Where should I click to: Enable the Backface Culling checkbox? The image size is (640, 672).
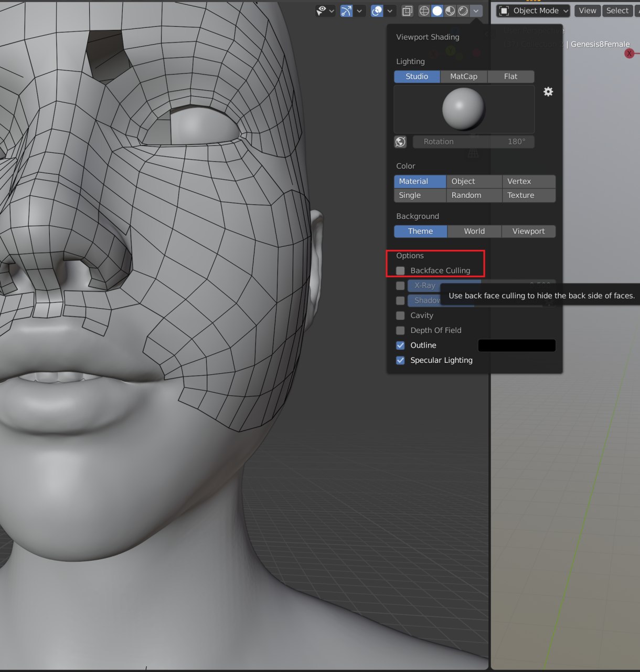(x=400, y=271)
